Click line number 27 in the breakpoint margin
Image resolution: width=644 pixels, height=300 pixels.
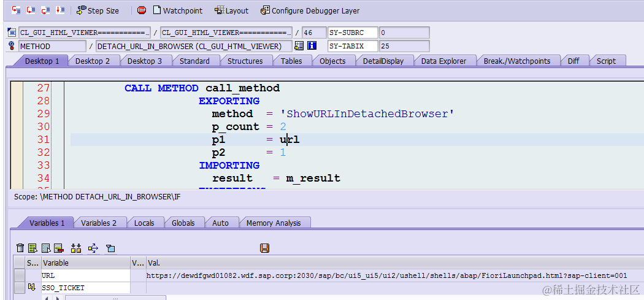tap(43, 88)
